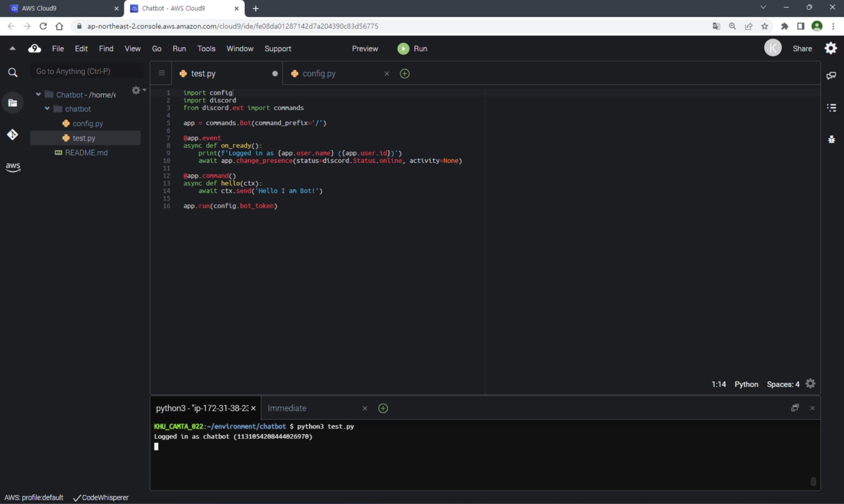The width and height of the screenshot is (844, 504).
Task: Open the Go menu
Action: pyautogui.click(x=156, y=49)
